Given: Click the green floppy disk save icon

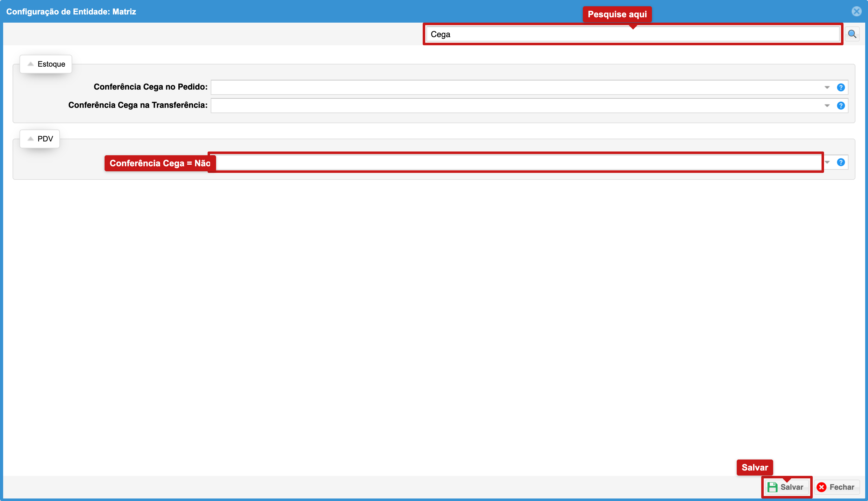Looking at the screenshot, I should click(x=772, y=487).
